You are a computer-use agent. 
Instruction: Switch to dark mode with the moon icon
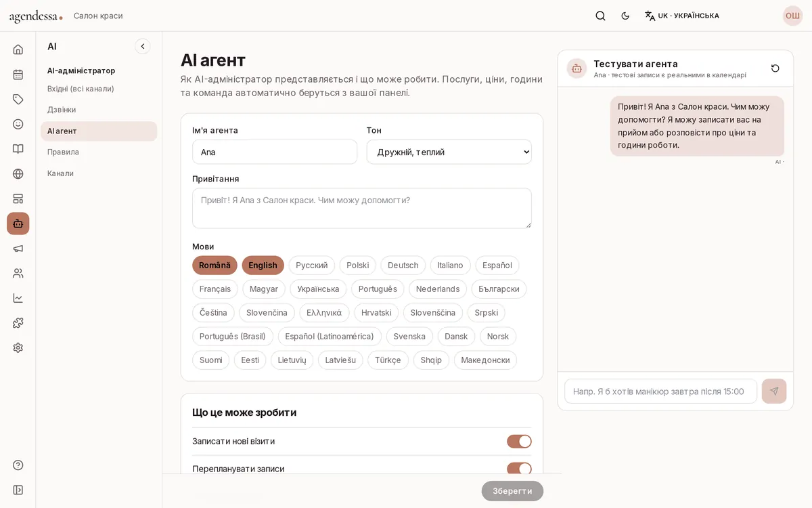point(625,16)
